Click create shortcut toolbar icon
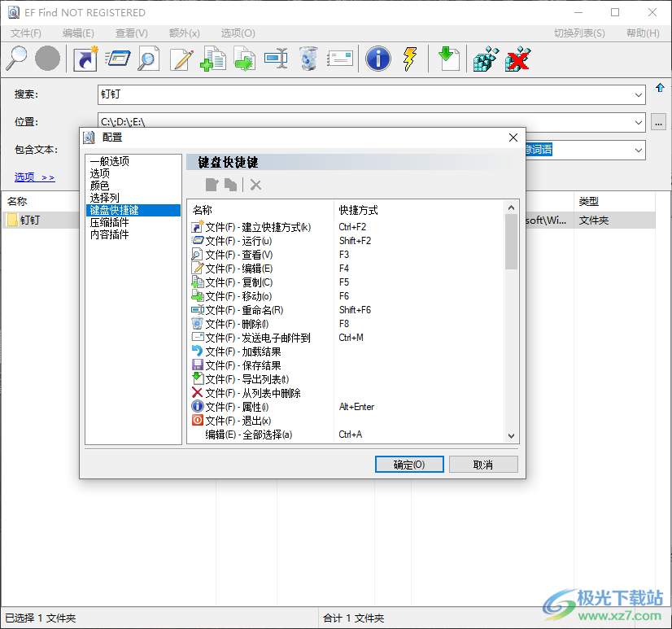 pyautogui.click(x=85, y=59)
